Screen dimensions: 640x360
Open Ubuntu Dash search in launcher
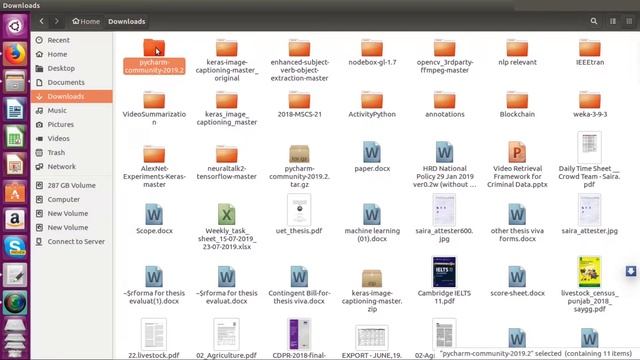(15, 27)
